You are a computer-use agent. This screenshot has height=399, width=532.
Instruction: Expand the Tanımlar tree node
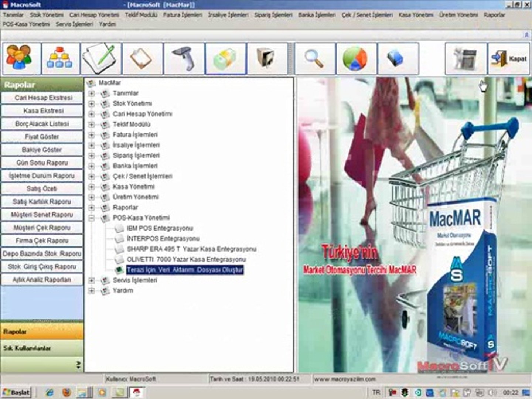(91, 93)
